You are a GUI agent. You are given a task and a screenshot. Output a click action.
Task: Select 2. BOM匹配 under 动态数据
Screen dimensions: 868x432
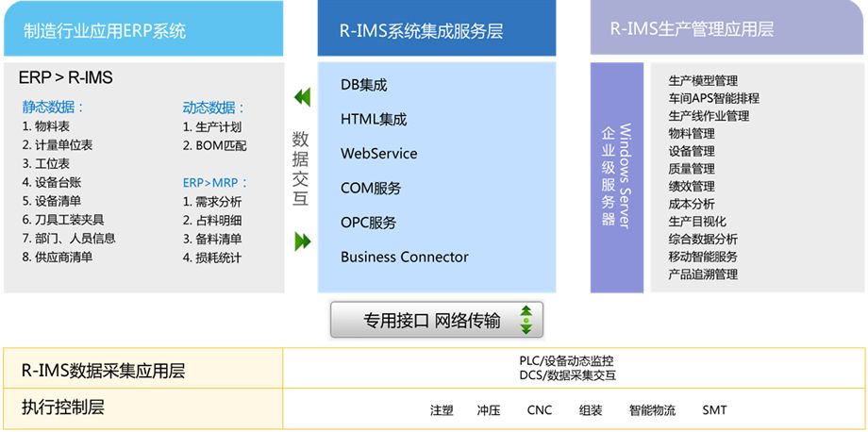215,145
